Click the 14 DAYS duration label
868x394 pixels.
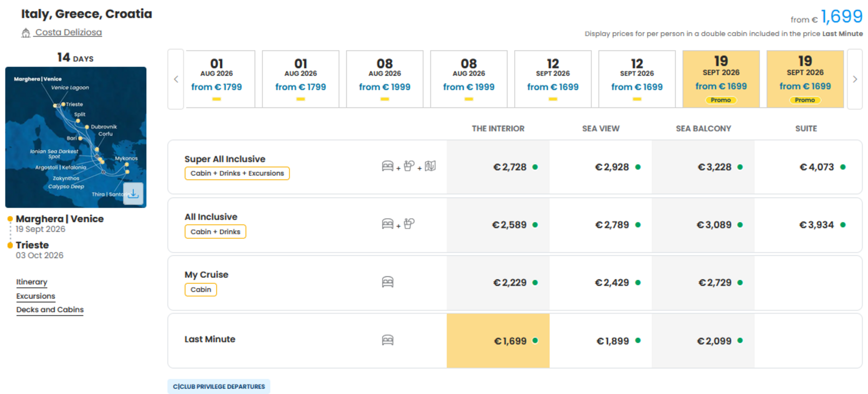(75, 58)
